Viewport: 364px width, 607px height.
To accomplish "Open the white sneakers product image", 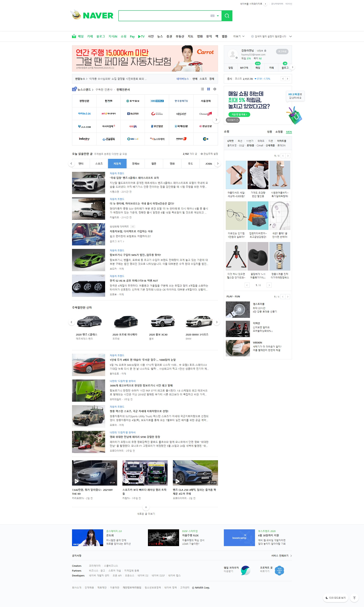I will [x=258, y=175].
